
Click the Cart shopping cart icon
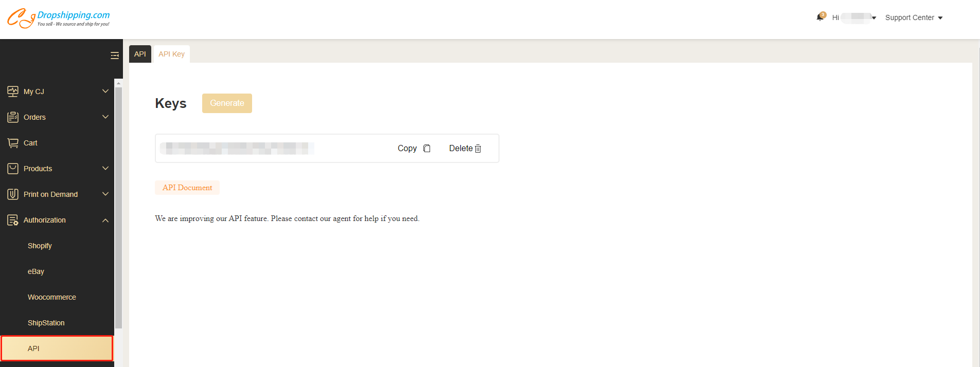click(x=13, y=143)
